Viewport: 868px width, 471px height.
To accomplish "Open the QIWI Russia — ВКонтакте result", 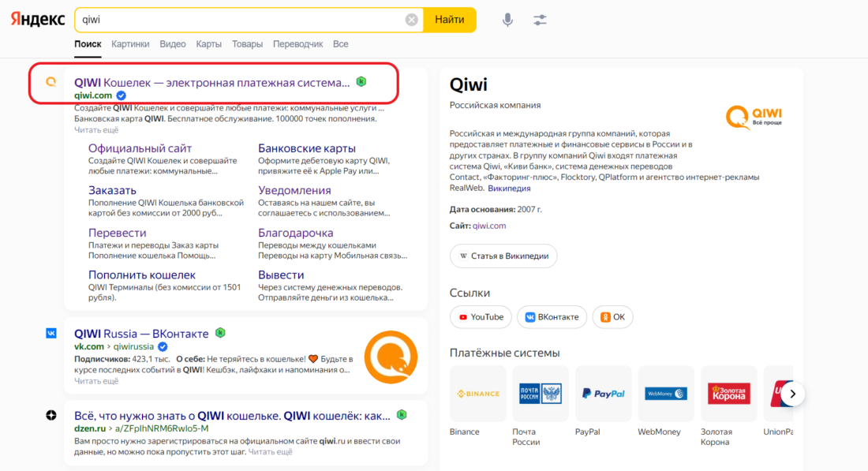I will 141,334.
